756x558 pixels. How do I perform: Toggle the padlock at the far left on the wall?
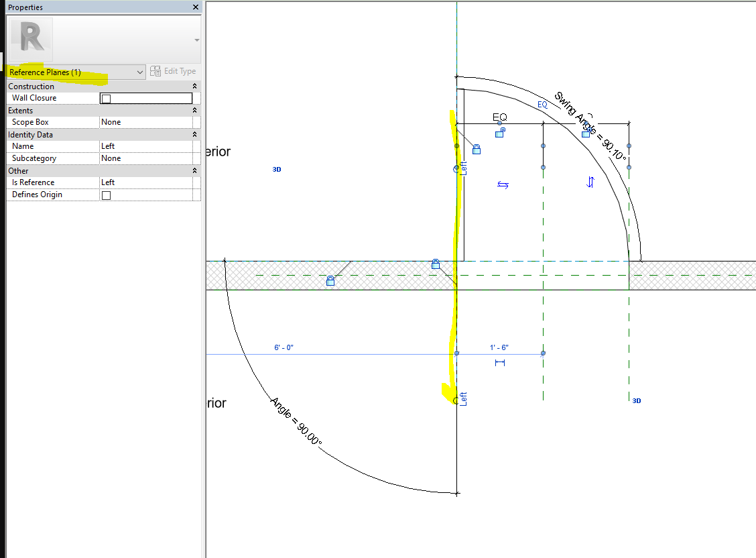click(330, 281)
